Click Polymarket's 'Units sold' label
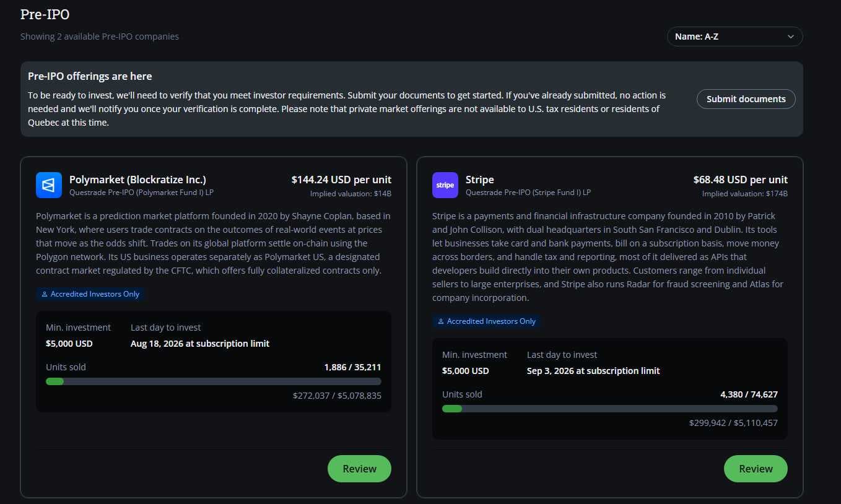Screen dimensions: 841x504 [66, 367]
